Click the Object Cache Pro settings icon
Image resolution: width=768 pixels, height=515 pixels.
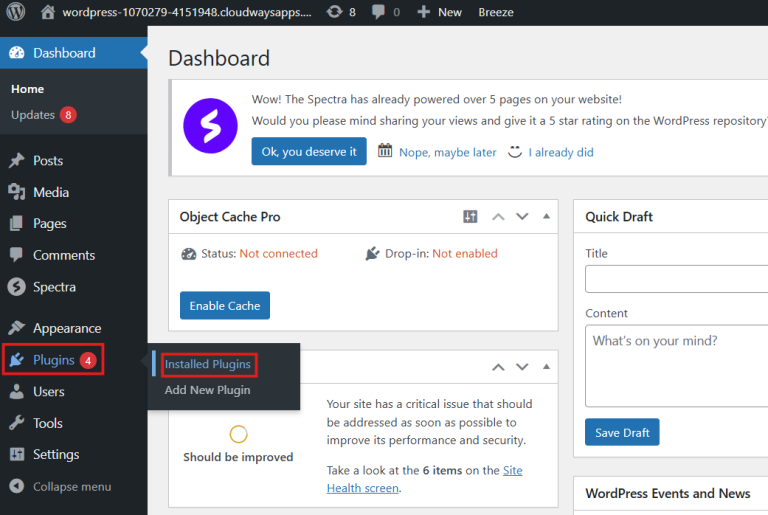click(x=470, y=216)
